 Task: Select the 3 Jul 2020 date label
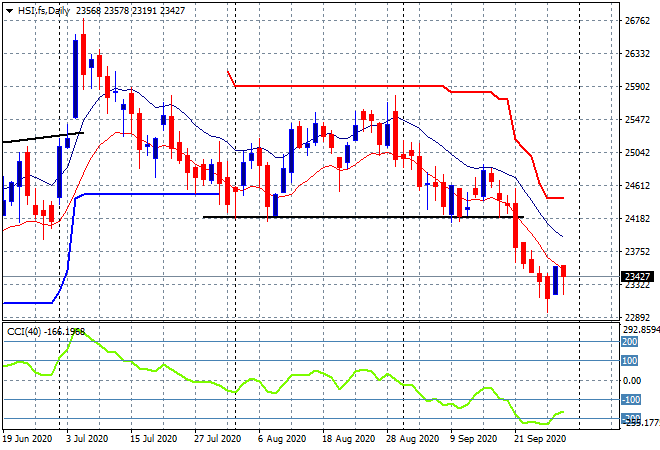coord(87,439)
